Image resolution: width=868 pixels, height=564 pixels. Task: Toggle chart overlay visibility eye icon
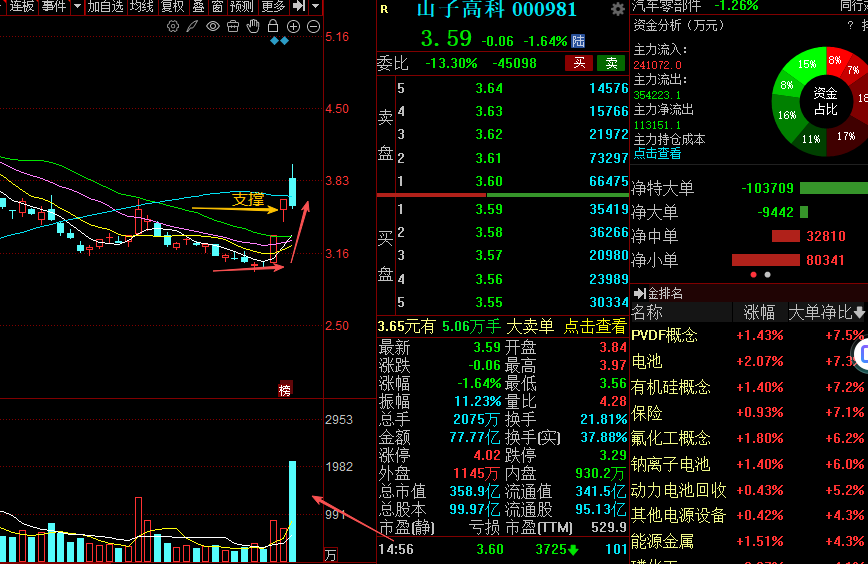[213, 26]
